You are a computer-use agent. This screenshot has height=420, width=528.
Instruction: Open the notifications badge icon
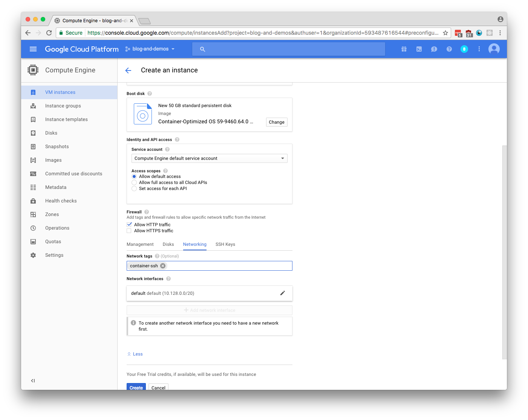(x=464, y=49)
